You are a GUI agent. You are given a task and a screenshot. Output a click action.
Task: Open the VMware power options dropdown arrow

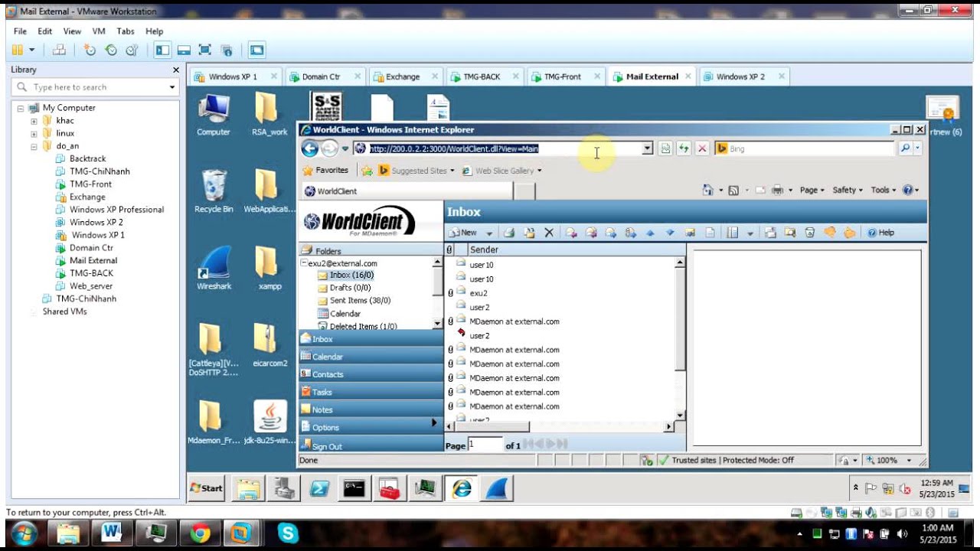32,51
